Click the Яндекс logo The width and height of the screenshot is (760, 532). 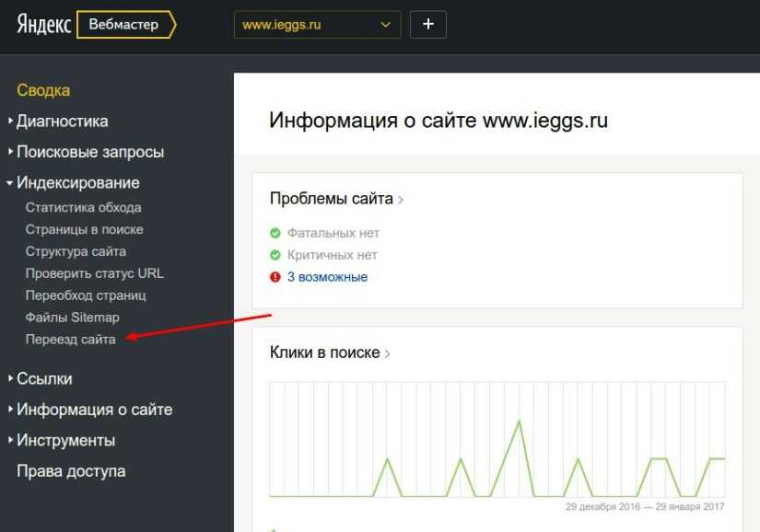[x=43, y=24]
